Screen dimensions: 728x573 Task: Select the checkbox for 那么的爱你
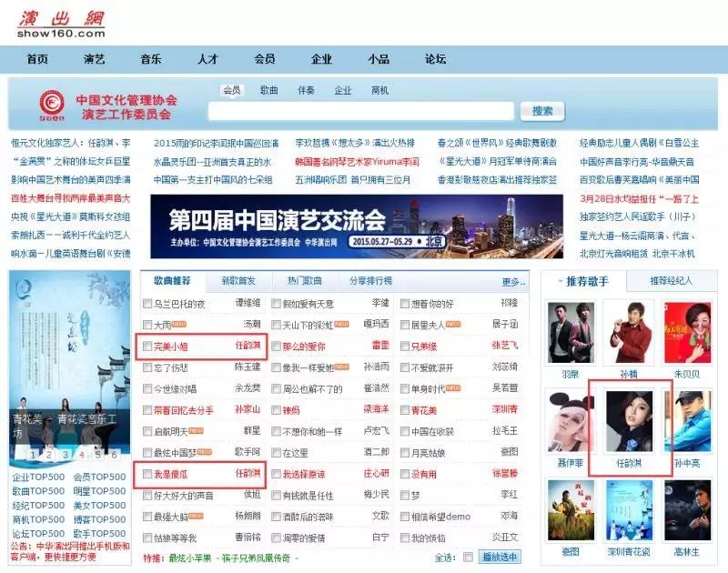coord(276,347)
